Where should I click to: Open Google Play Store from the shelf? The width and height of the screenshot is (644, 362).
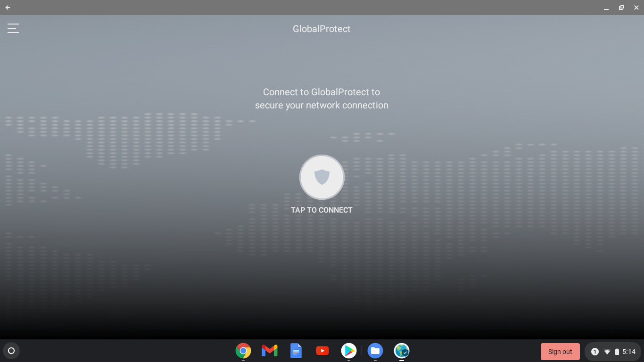click(x=349, y=351)
